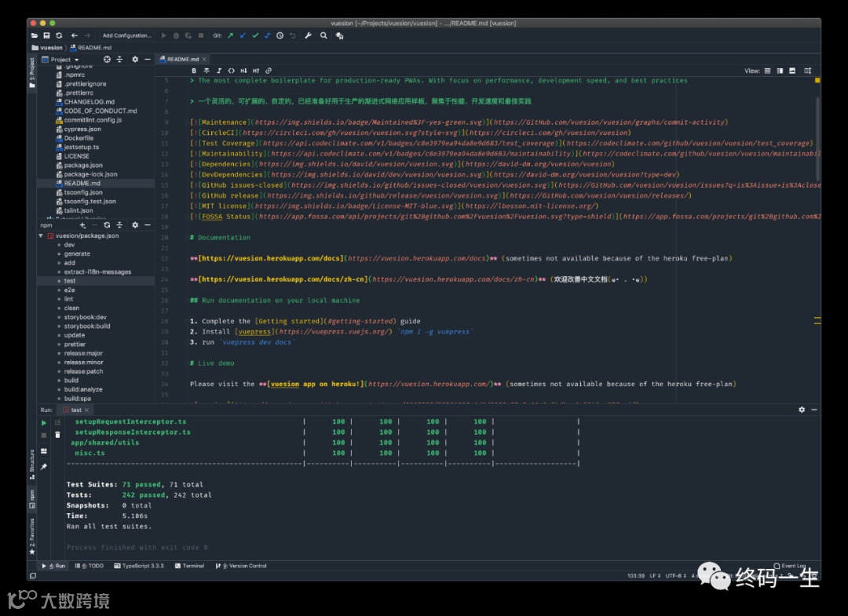
Task: Switch to editor and preview split view
Action: pyautogui.click(x=780, y=71)
